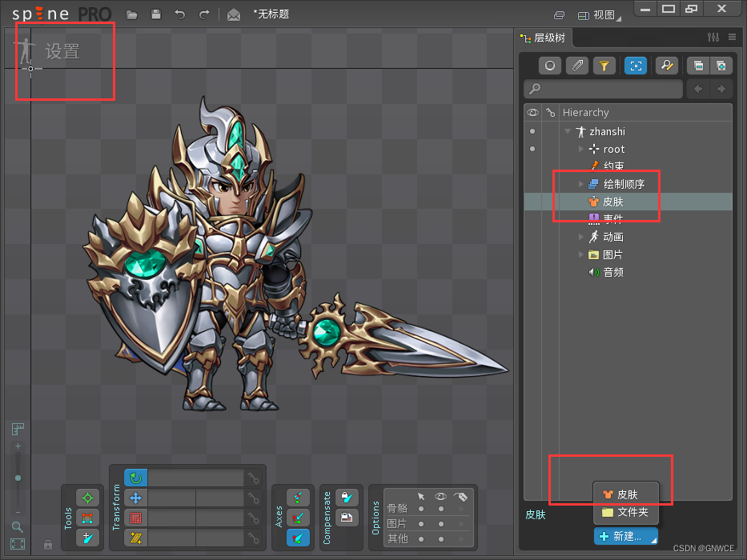Activate the Scale transform tool

136,518
